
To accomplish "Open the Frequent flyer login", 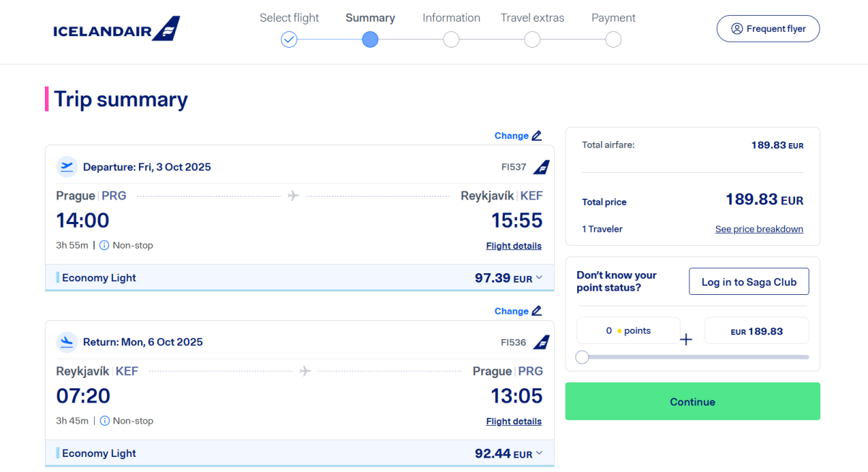I will tap(767, 29).
